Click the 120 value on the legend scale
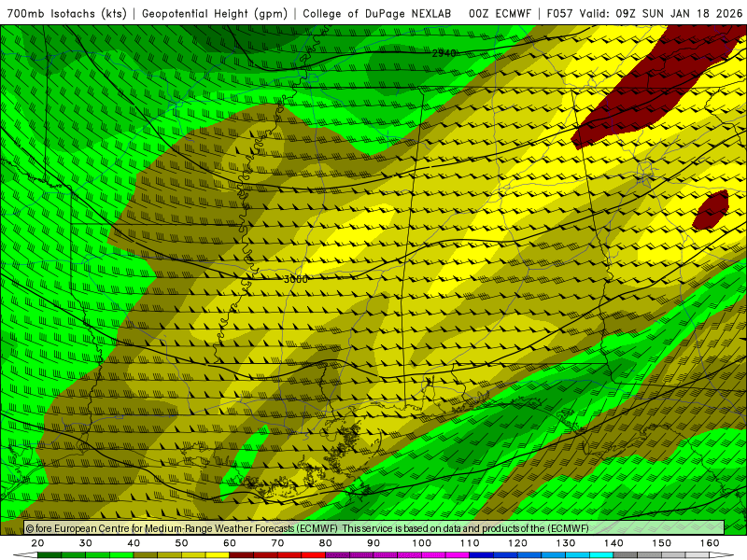 (517, 543)
